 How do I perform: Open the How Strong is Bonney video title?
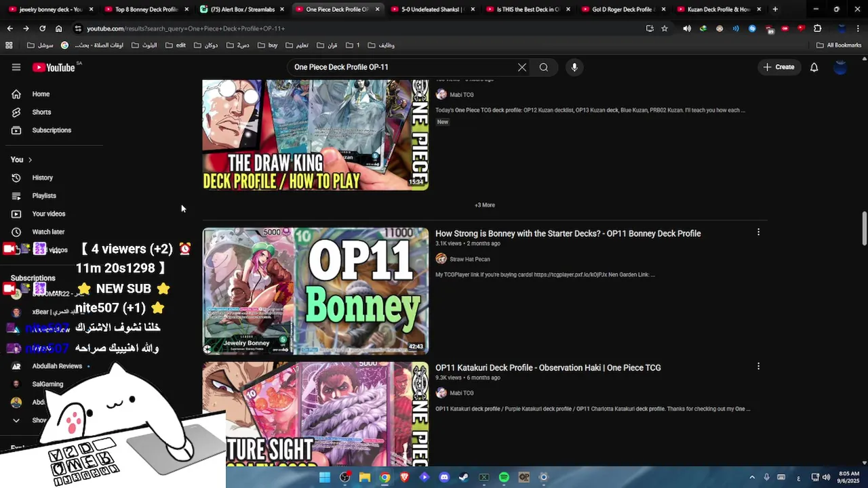click(568, 233)
